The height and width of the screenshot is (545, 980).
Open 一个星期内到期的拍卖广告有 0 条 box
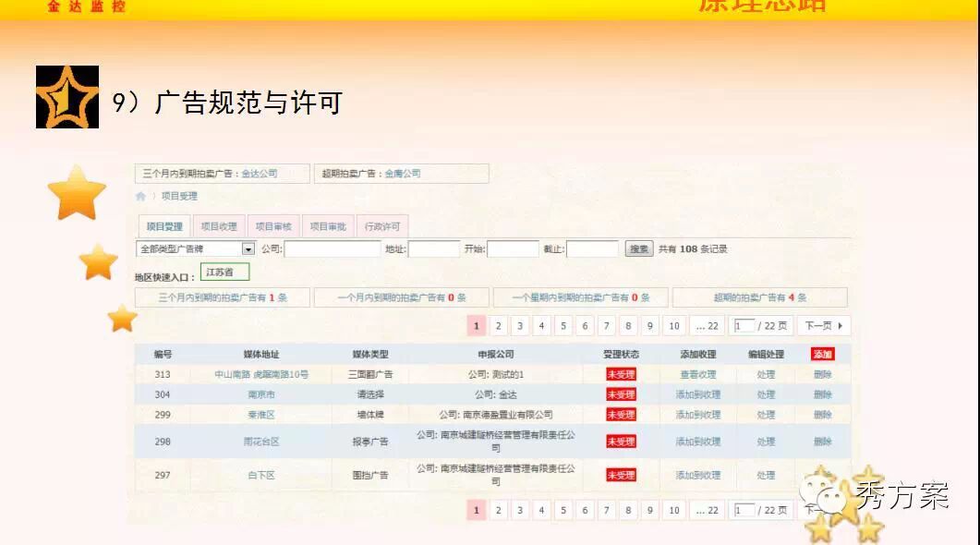point(581,297)
